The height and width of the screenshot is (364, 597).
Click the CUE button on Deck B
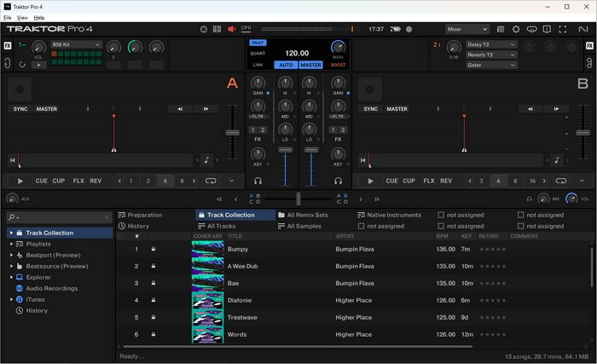coord(391,181)
